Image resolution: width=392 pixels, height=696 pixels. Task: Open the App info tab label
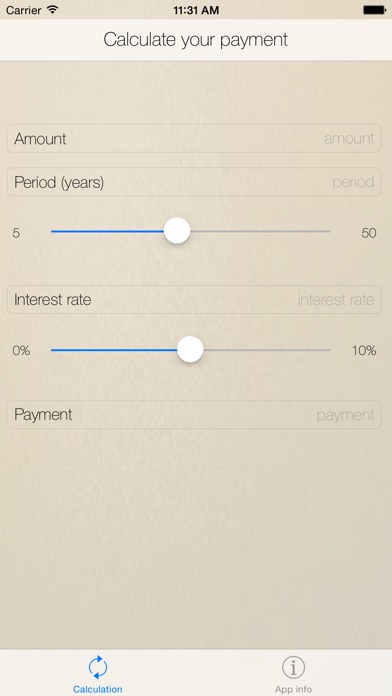click(293, 689)
